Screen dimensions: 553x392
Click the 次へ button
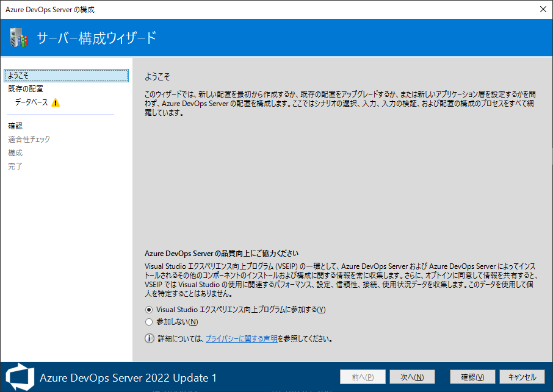(x=412, y=377)
